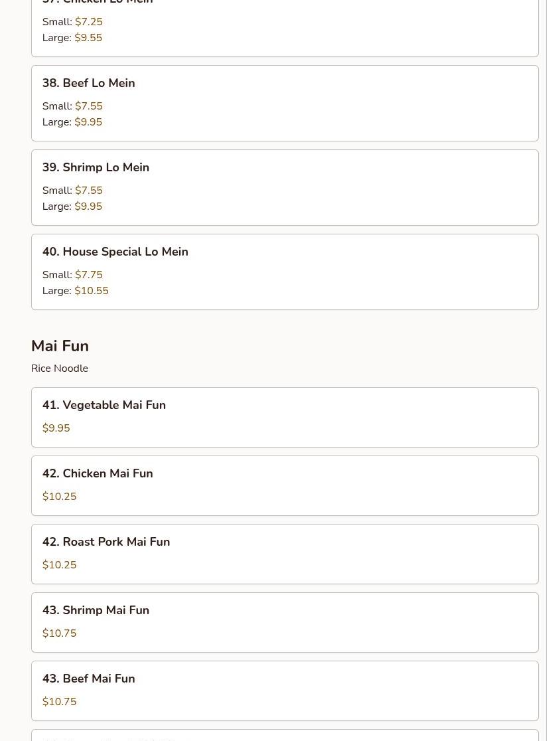
Task: Select the Chicken Mai Fun item title
Action: tap(98, 473)
